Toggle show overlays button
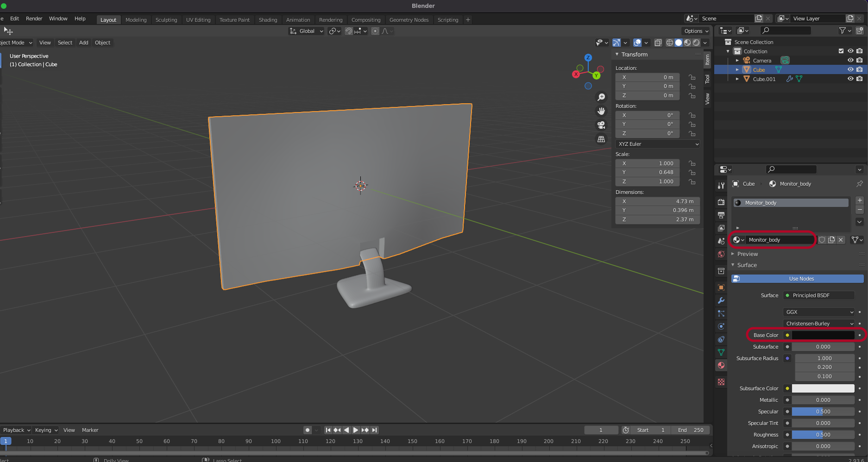This screenshot has width=868, height=462. 637,43
